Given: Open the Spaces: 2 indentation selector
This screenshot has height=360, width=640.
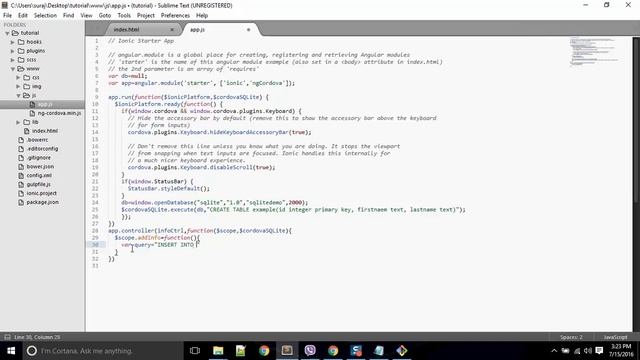Looking at the screenshot, I should pyautogui.click(x=571, y=337).
